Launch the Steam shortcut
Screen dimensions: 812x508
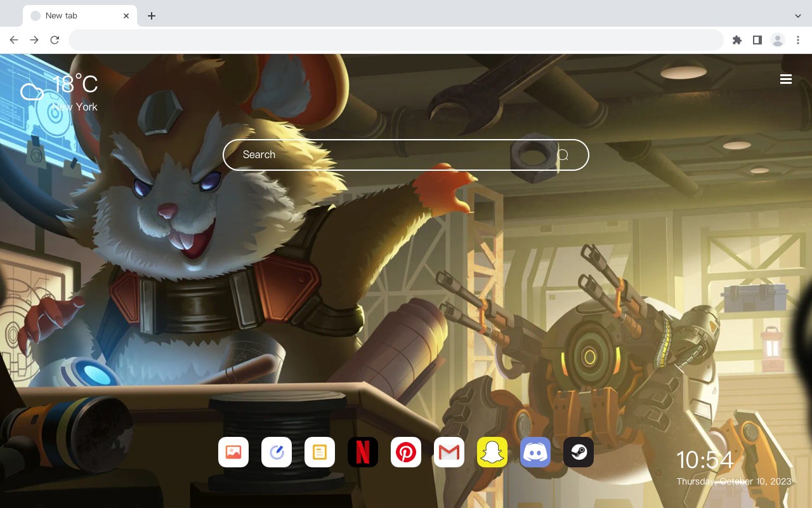pos(579,452)
